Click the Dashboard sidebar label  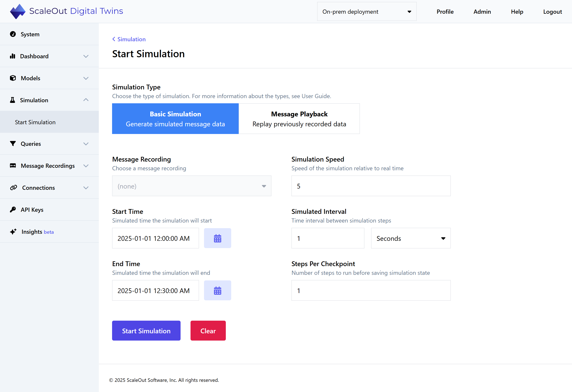(x=34, y=56)
